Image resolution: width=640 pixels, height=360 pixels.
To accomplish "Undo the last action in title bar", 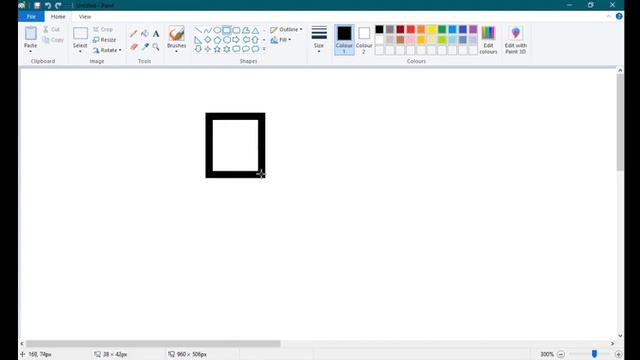I will click(x=48, y=5).
